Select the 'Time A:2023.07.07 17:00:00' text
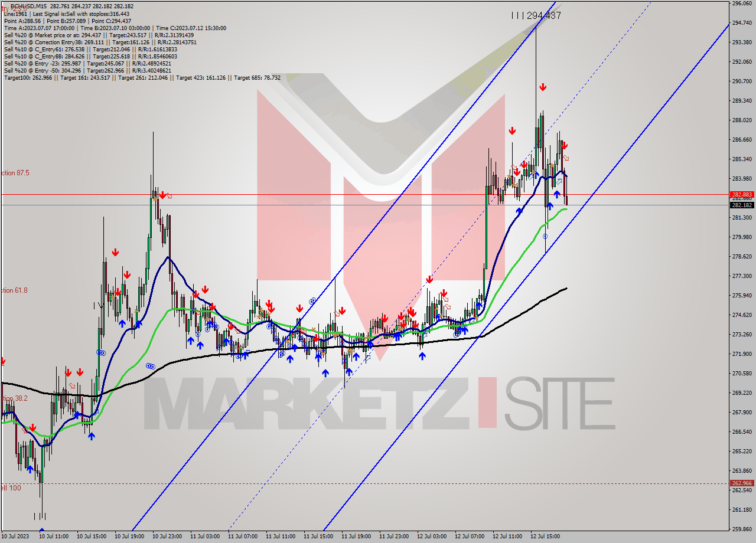756x543 pixels. point(39,28)
